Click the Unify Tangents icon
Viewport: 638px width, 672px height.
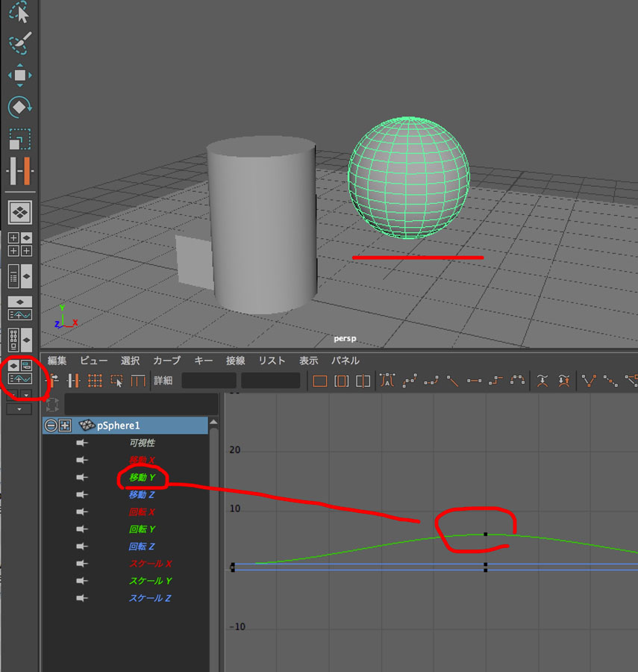[x=611, y=381]
